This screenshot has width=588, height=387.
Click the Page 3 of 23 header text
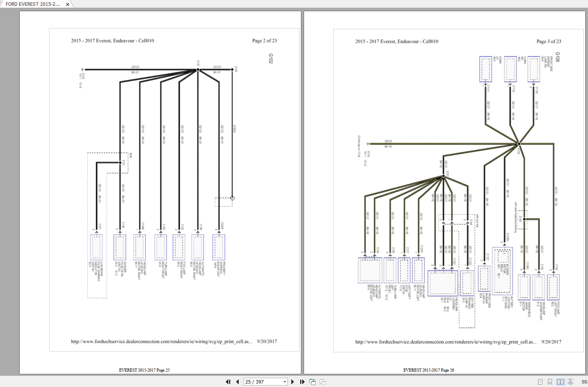coord(549,41)
